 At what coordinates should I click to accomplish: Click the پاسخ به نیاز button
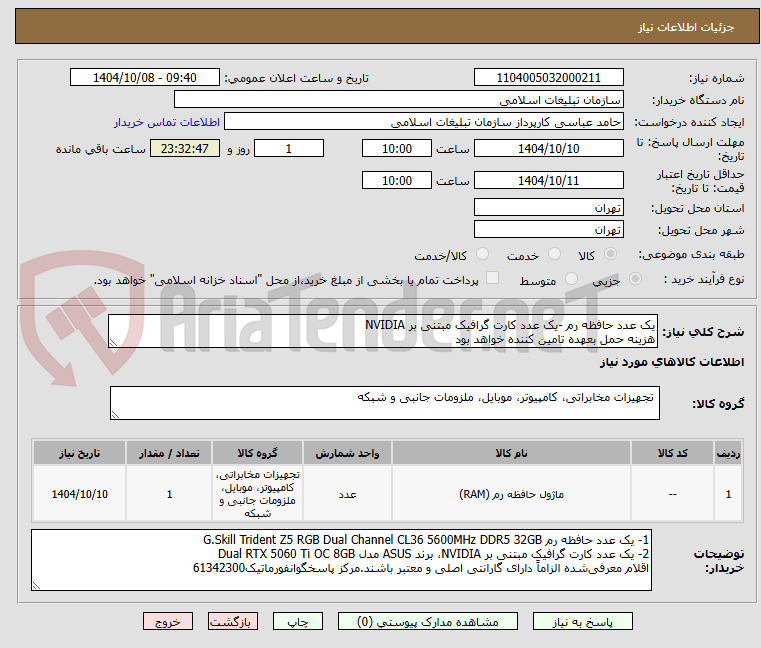[x=582, y=621]
